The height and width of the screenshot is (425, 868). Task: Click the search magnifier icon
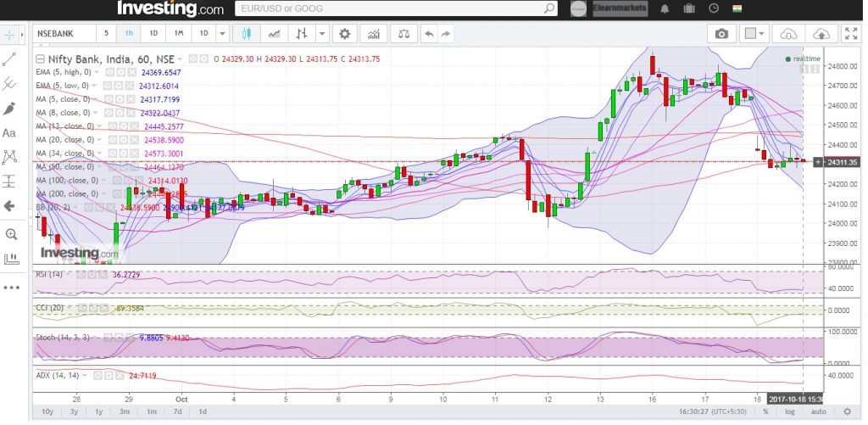point(549,8)
